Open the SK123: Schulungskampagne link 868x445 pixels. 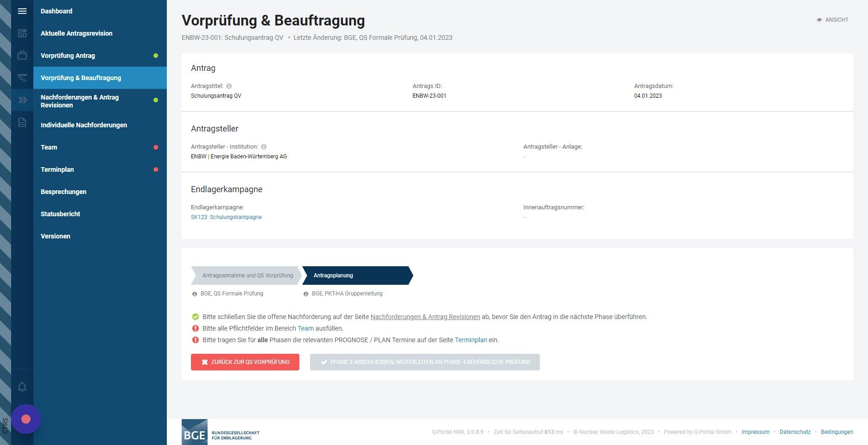226,217
